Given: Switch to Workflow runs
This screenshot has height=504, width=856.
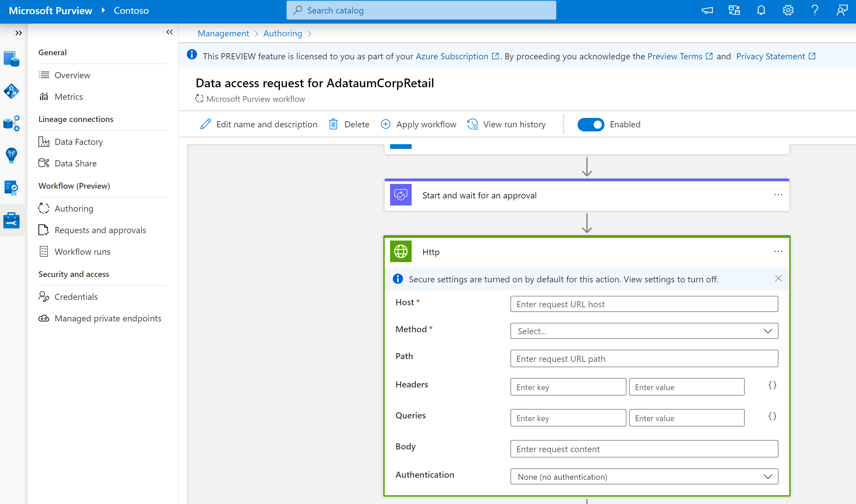Looking at the screenshot, I should pyautogui.click(x=82, y=251).
